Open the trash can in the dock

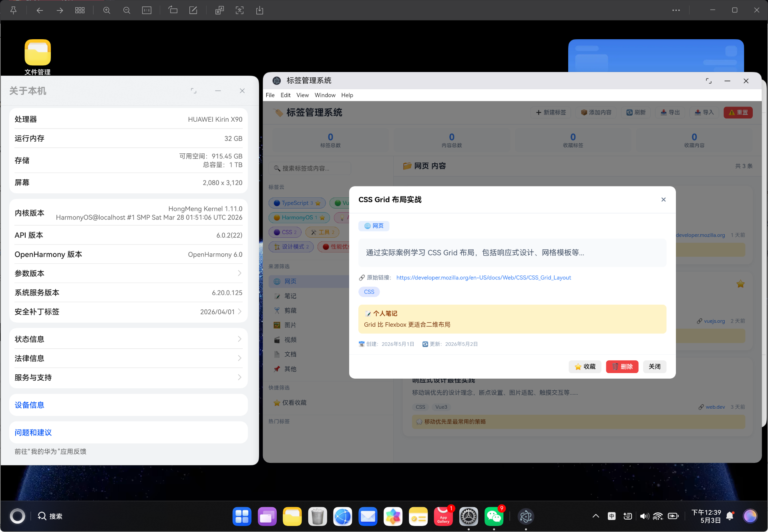coord(317,516)
